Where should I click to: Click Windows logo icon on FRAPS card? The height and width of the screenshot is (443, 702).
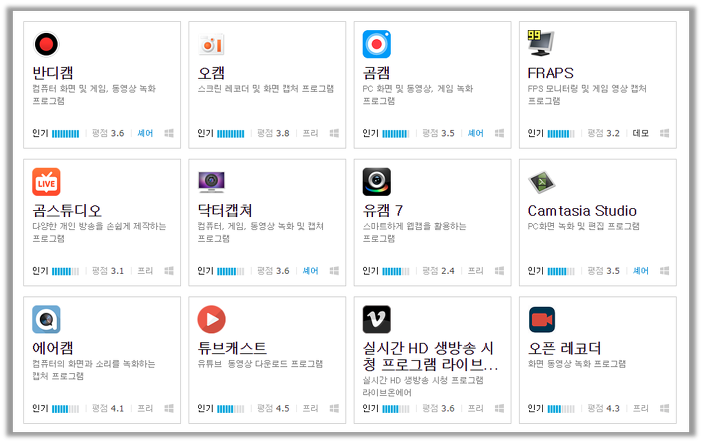[664, 133]
